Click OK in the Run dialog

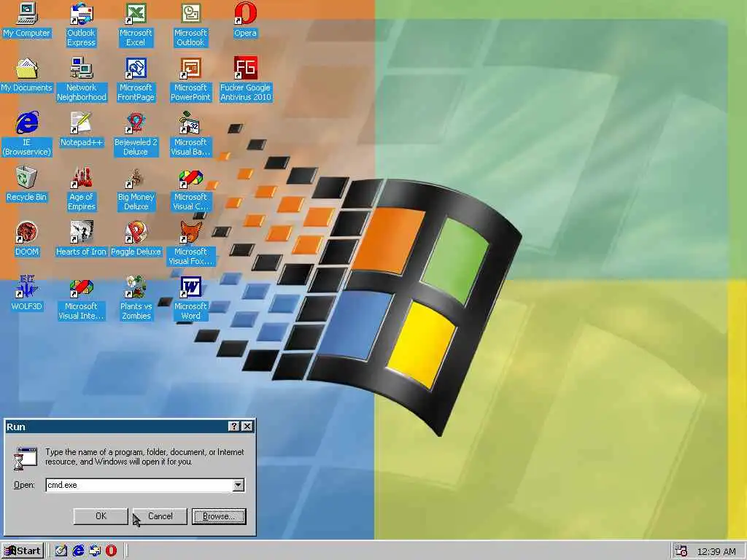point(101,516)
